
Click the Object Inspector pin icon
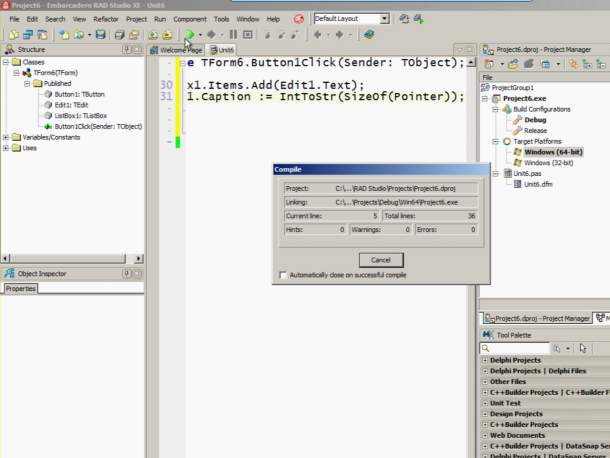pyautogui.click(x=126, y=274)
